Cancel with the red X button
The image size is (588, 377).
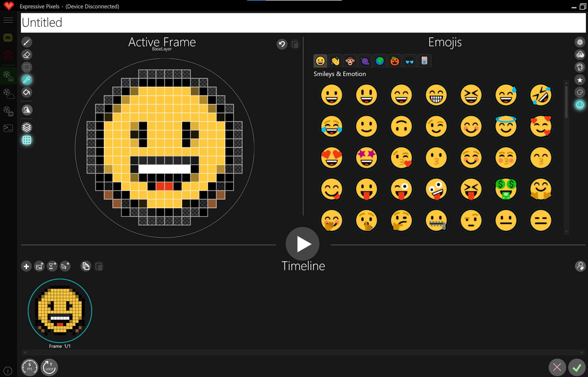coord(557,367)
